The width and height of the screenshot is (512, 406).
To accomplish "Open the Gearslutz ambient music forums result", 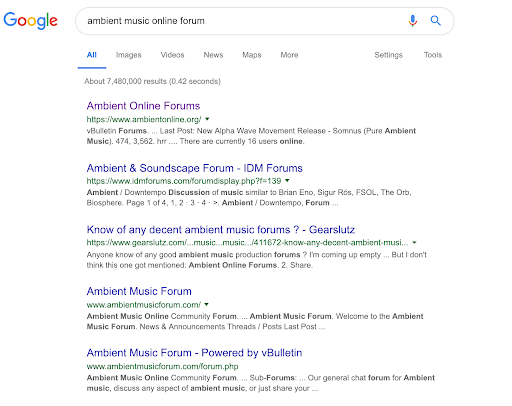I will pos(221,230).
